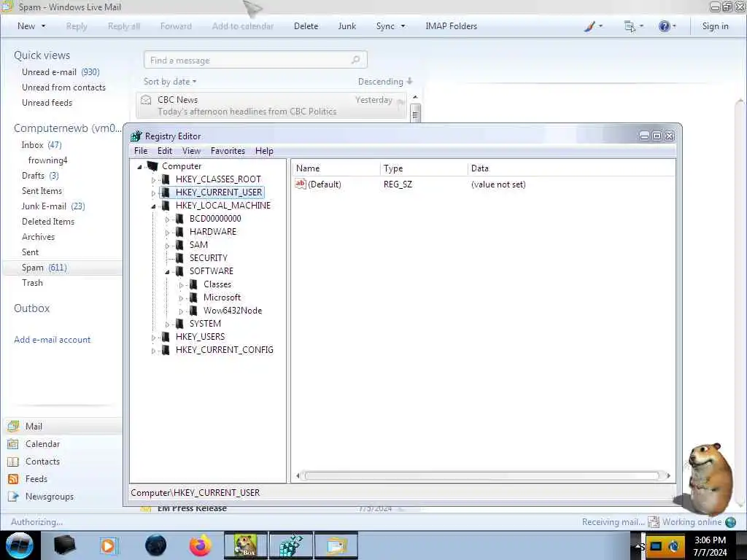Expand the HARDWARE key arrow
The image size is (747, 560).
tap(167, 233)
